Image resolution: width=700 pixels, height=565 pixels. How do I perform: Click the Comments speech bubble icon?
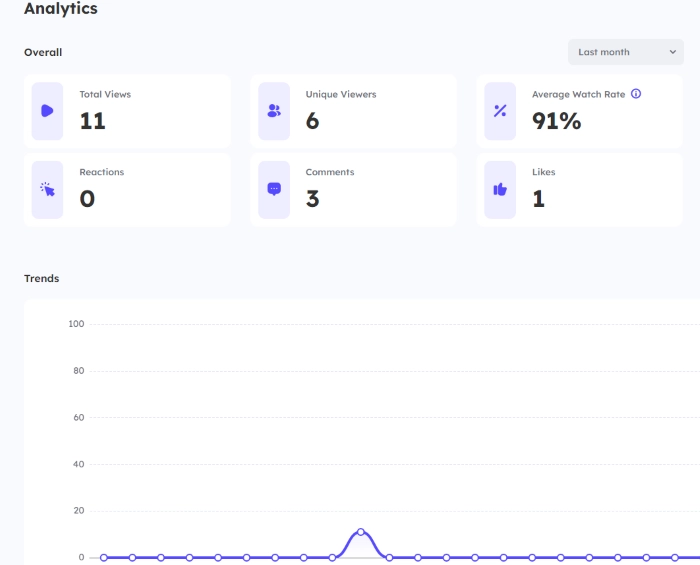pos(274,189)
